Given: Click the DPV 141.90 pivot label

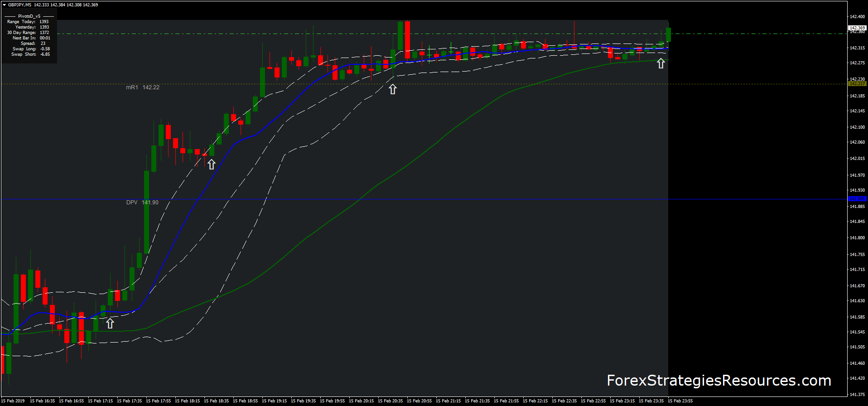Looking at the screenshot, I should [x=142, y=203].
